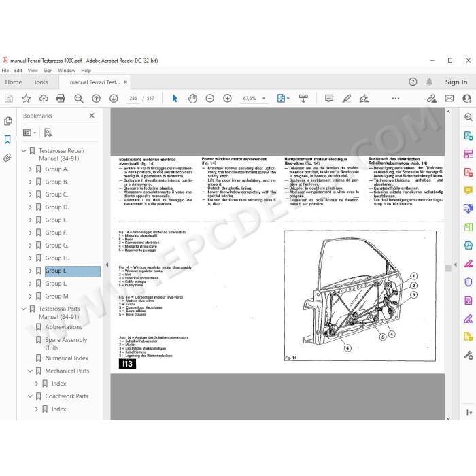Select the Hand pan tool
476x476 pixels.
pos(192,99)
